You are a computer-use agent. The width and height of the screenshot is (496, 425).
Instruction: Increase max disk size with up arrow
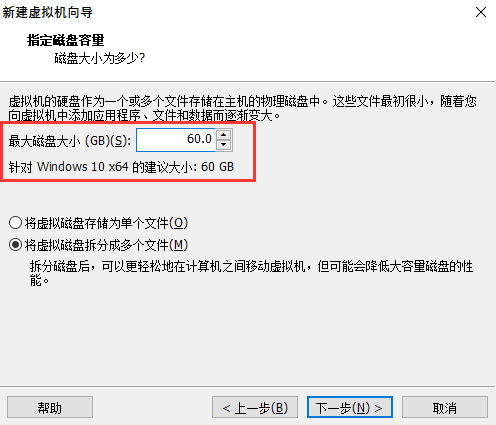coord(224,135)
